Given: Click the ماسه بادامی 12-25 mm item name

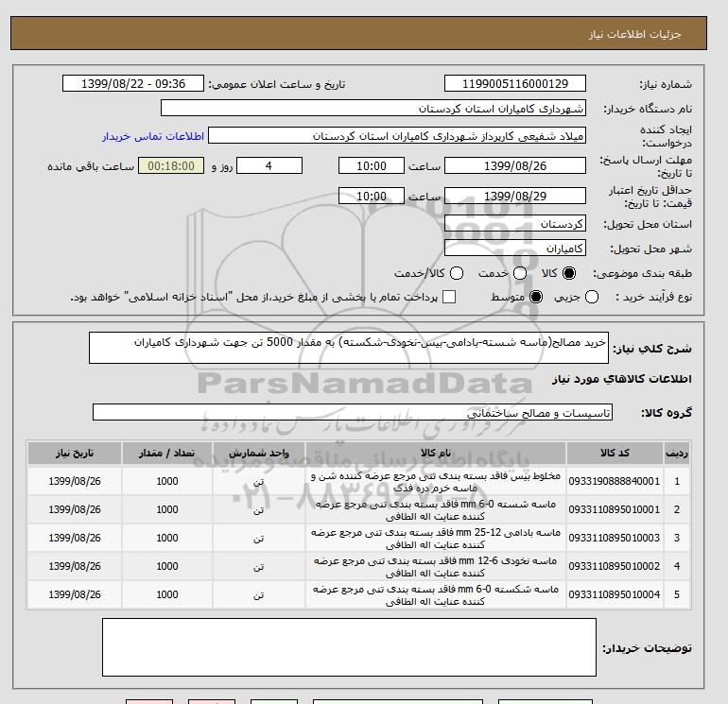Looking at the screenshot, I should [x=436, y=539].
